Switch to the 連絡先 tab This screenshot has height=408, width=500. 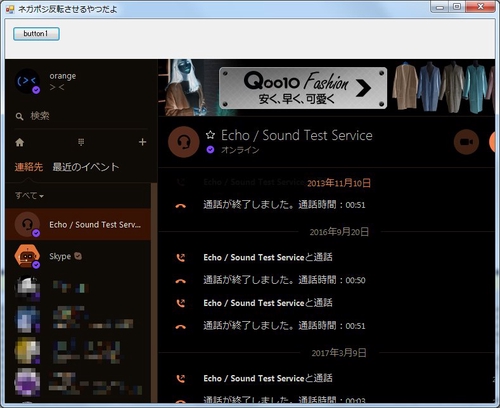29,167
